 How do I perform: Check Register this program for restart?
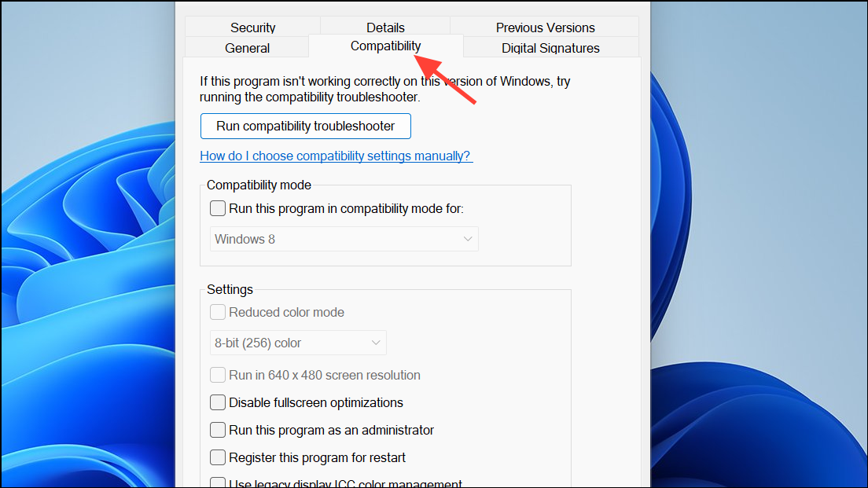coord(218,457)
